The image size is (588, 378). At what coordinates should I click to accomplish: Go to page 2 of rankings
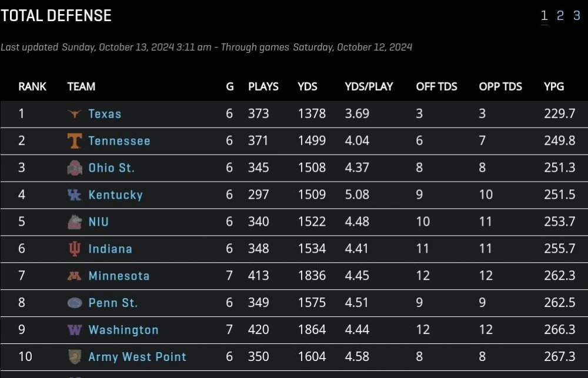(560, 16)
